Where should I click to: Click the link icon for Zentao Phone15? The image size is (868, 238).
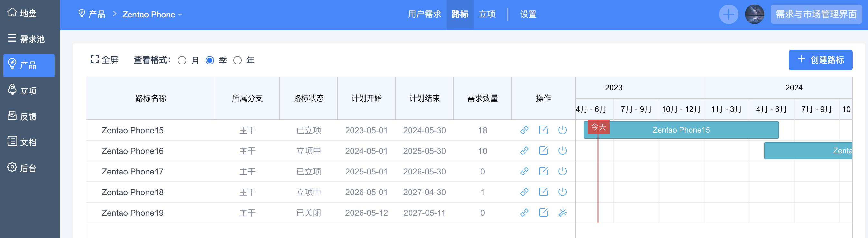point(524,130)
